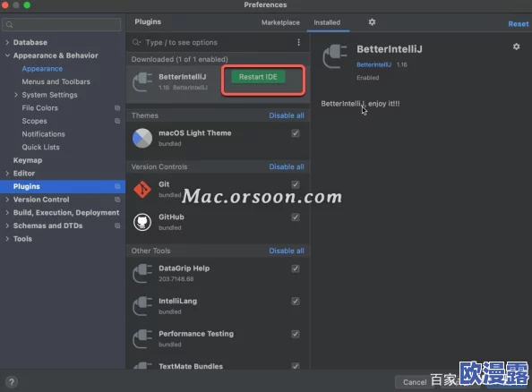532x392 pixels.
Task: Expand the Database settings node
Action: click(7, 42)
